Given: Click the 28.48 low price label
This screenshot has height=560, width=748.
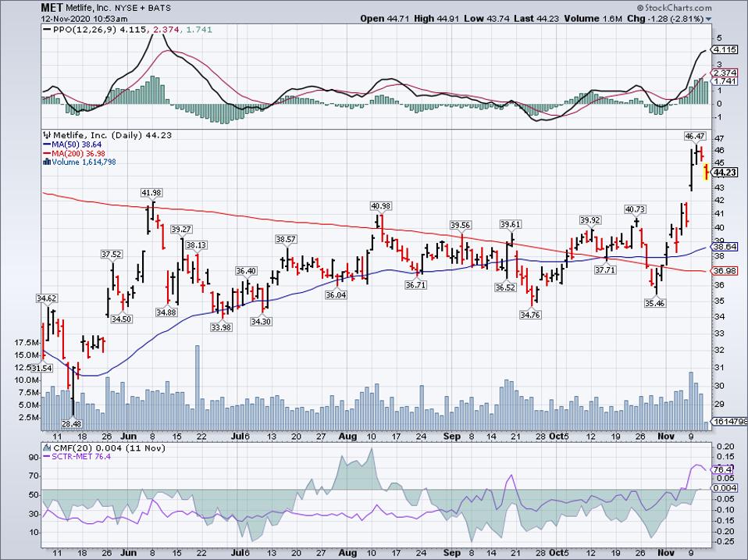Looking at the screenshot, I should 72,423.
